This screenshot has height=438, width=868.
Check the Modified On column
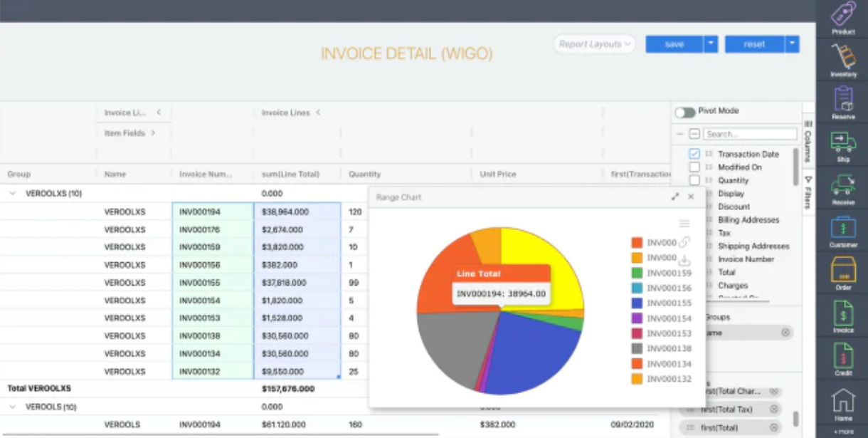pos(694,167)
